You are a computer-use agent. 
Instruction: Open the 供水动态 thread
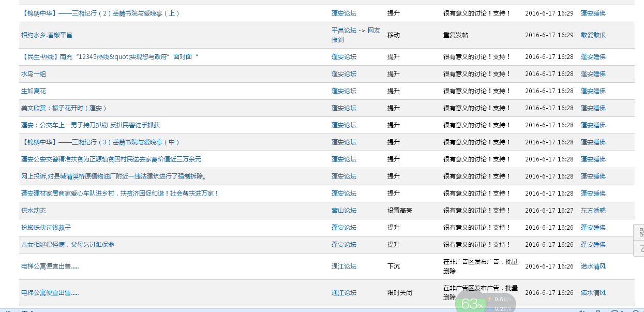(x=34, y=211)
